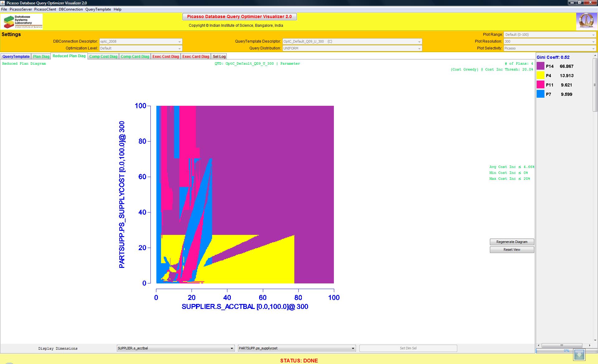Open the DBConnection Descriptor dropdown
Screen dimensions: 598x364
(x=140, y=41)
